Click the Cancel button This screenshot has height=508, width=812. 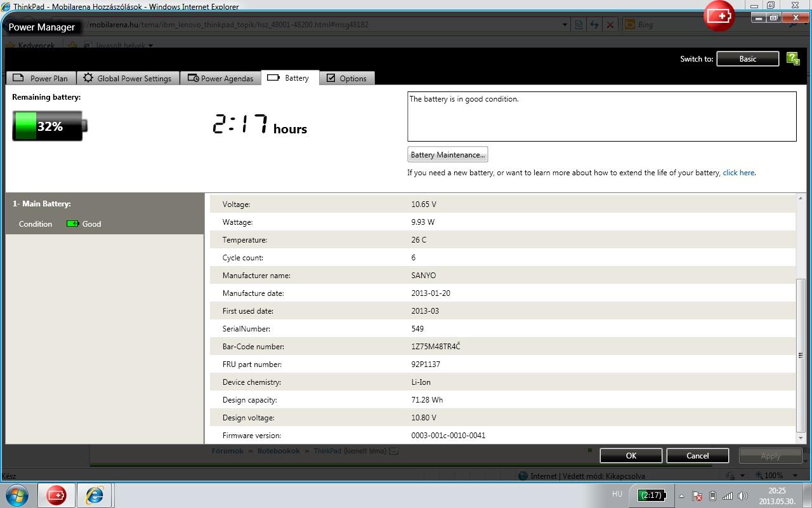pyautogui.click(x=698, y=455)
